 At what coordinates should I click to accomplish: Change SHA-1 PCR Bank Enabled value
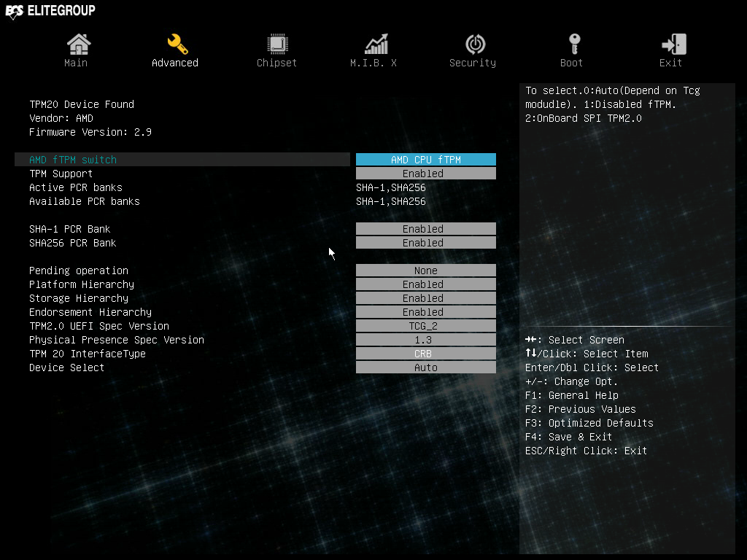[426, 229]
